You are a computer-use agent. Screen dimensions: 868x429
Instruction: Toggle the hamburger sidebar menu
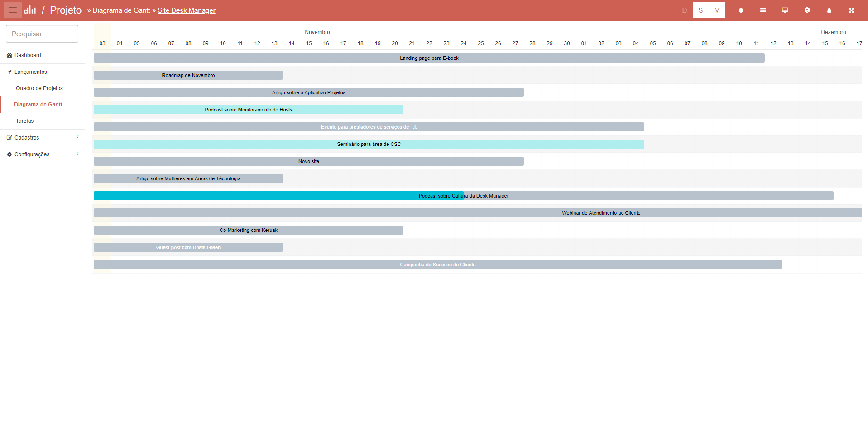tap(12, 10)
